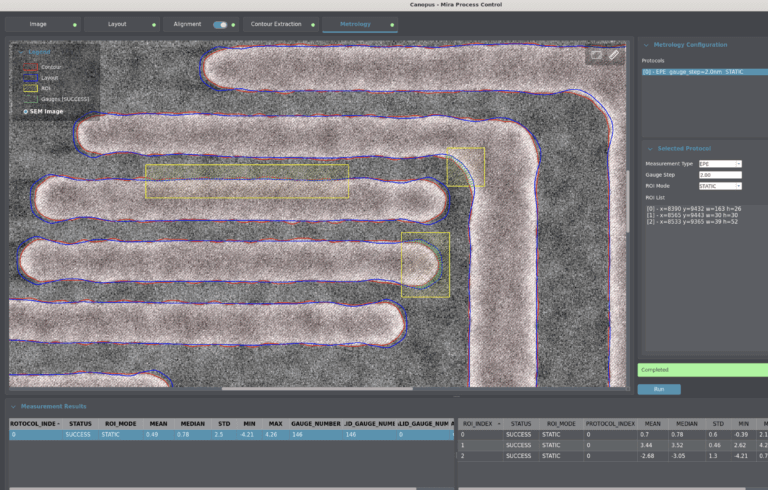The height and width of the screenshot is (490, 768).
Task: Toggle the Contour legend swatch
Action: pyautogui.click(x=30, y=67)
